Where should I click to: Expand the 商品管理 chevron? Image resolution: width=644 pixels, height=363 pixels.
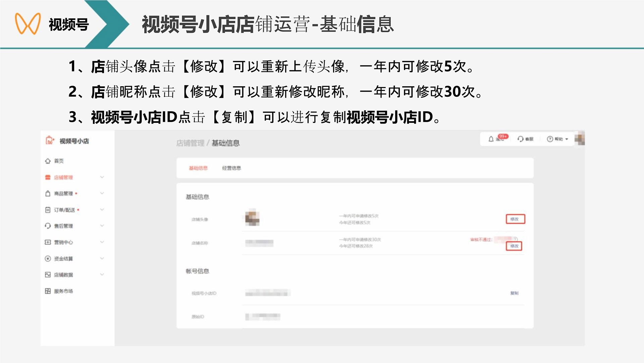tap(102, 193)
